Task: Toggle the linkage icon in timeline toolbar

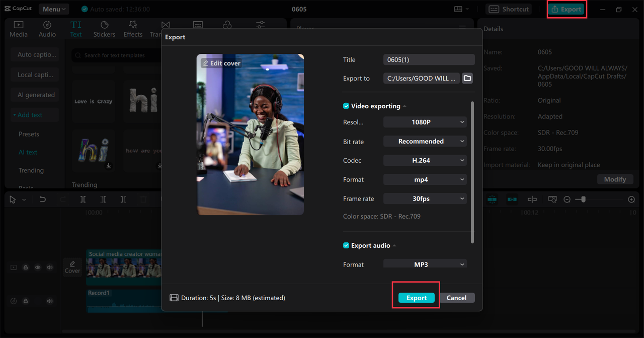Action: tap(512, 199)
